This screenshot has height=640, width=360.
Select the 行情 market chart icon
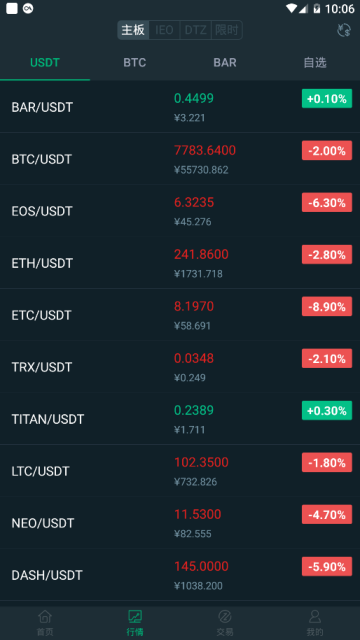click(x=135, y=616)
